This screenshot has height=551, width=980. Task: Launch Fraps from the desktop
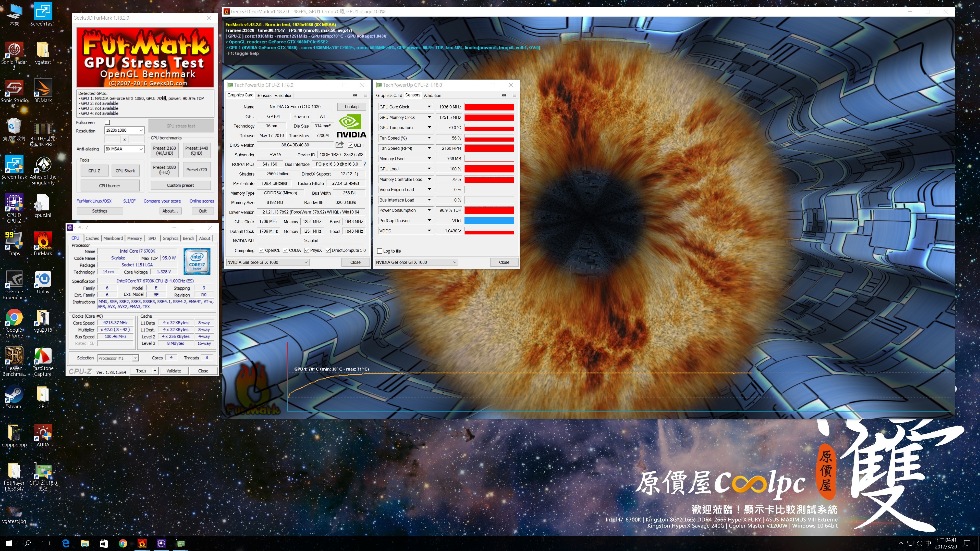pos(14,244)
